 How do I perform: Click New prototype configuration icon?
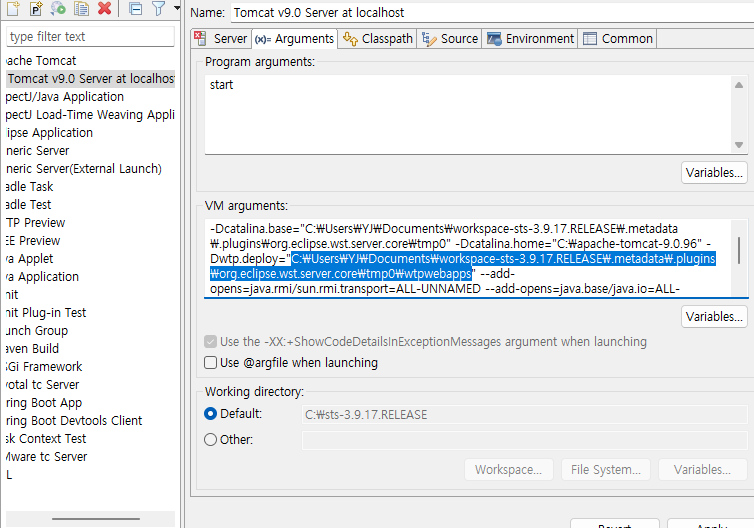pos(36,8)
